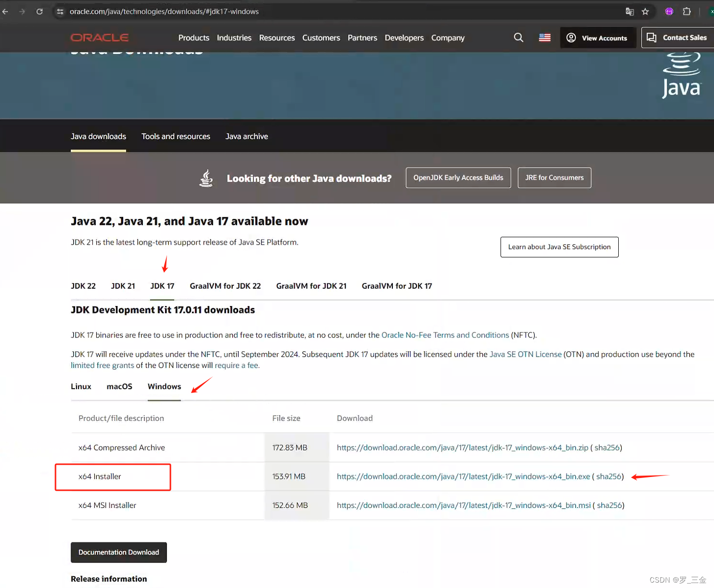Image resolution: width=714 pixels, height=588 pixels.
Task: Select the Linux OS tab
Action: coord(81,387)
